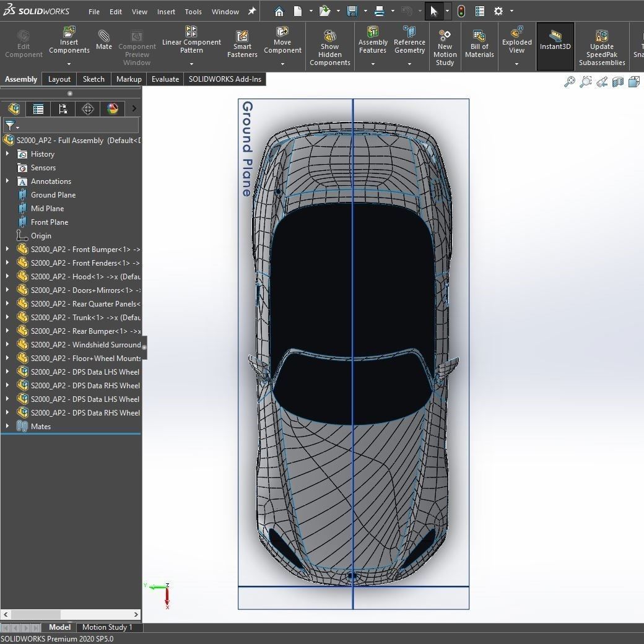Toggle Instant3D mode

(555, 46)
